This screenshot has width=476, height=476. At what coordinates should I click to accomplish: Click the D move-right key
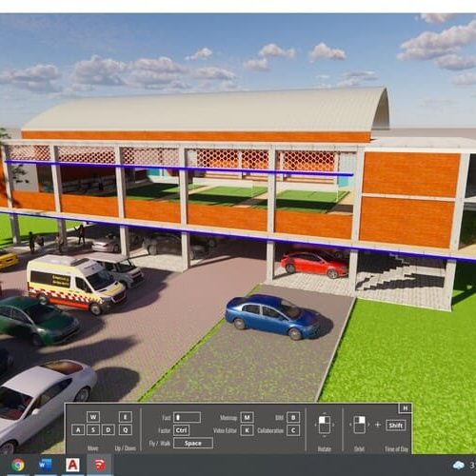click(109, 430)
